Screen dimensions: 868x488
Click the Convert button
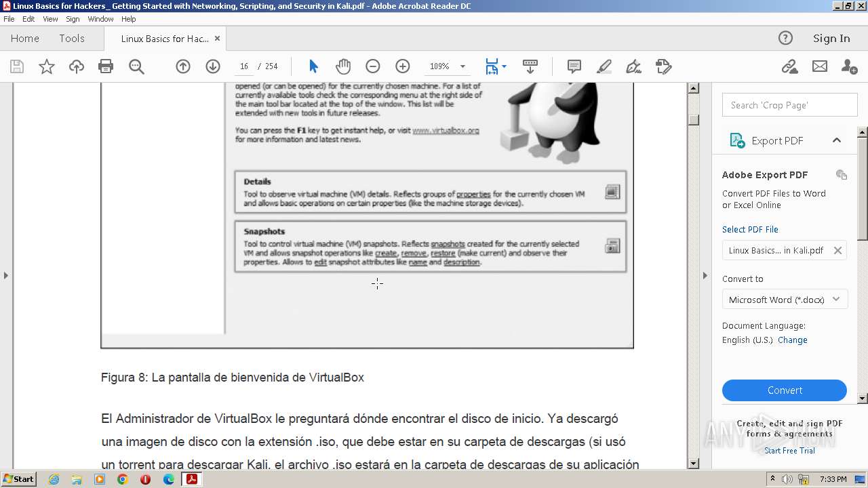pyautogui.click(x=785, y=390)
